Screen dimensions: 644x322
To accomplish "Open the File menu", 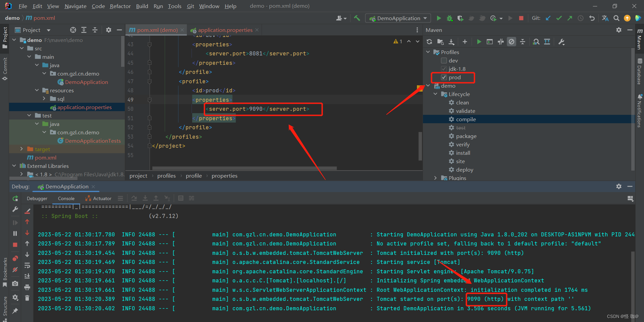I will pyautogui.click(x=23, y=6).
